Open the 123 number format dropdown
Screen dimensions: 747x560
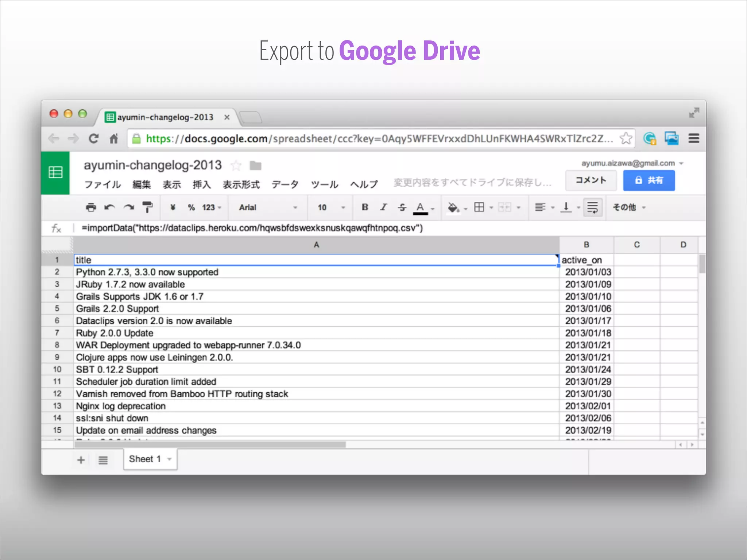click(212, 207)
